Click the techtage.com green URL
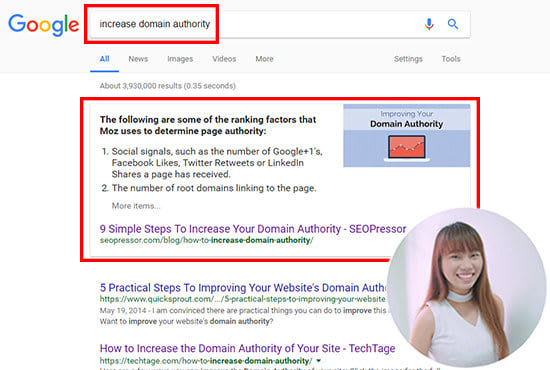 pos(206,361)
